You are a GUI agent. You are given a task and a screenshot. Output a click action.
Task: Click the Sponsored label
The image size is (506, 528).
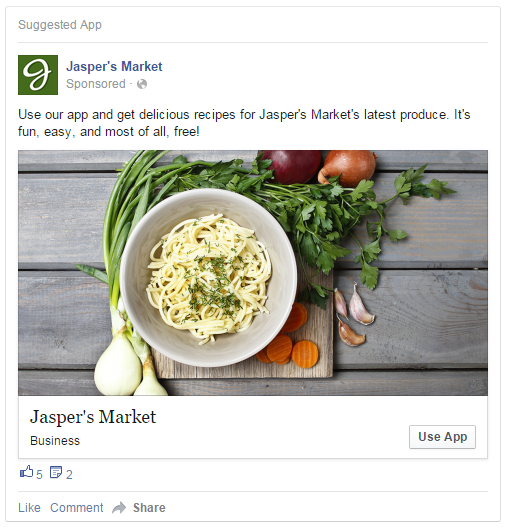tap(96, 84)
